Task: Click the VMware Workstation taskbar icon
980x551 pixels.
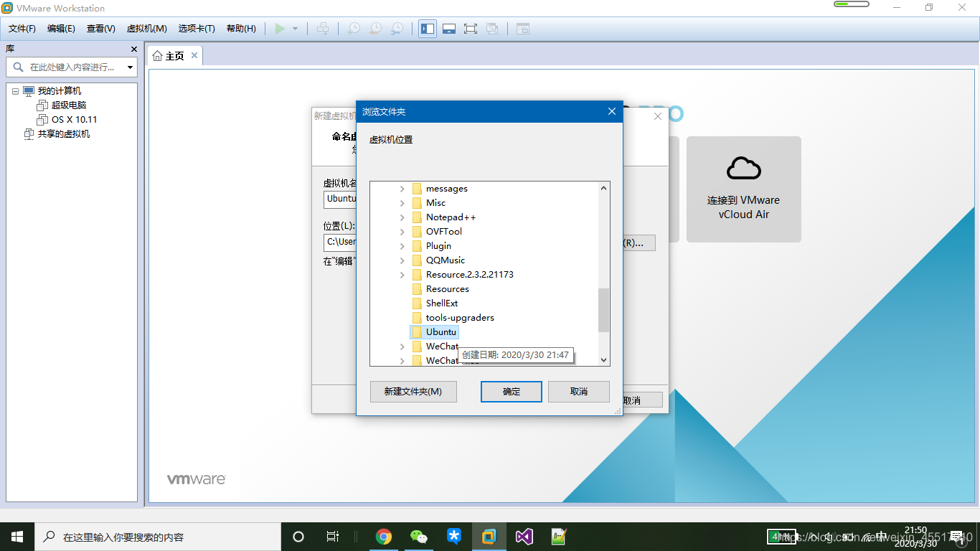Action: coord(489,537)
